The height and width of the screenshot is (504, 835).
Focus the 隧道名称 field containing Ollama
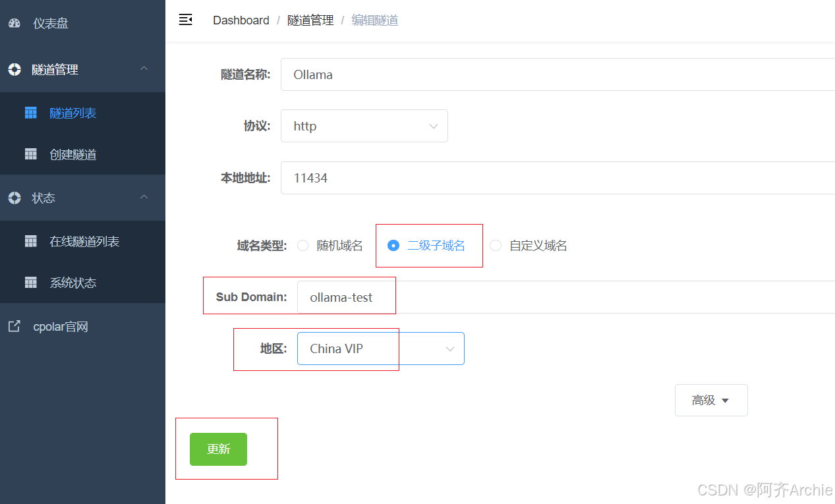pos(558,74)
